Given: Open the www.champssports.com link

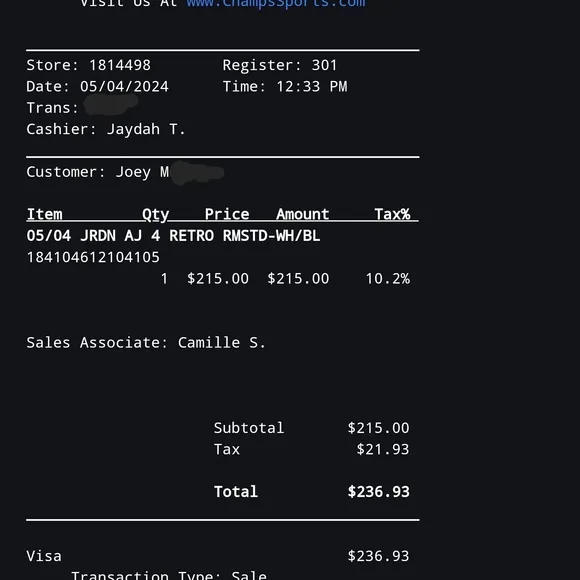Looking at the screenshot, I should 276,4.
